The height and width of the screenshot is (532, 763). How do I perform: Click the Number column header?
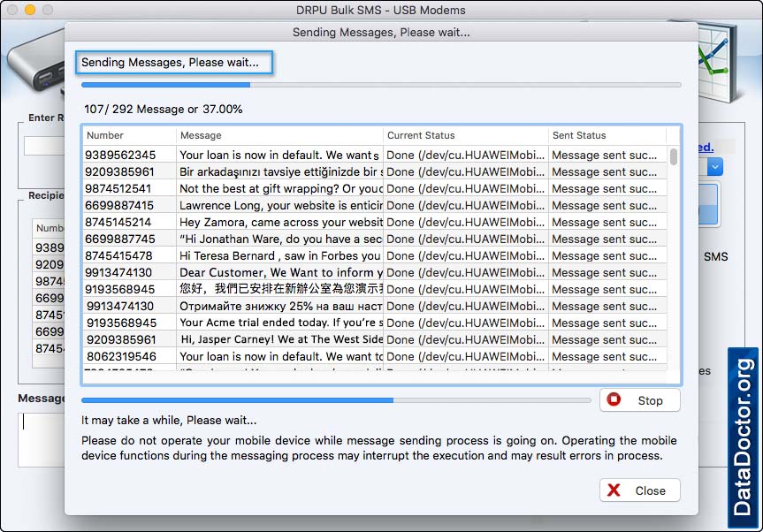129,135
